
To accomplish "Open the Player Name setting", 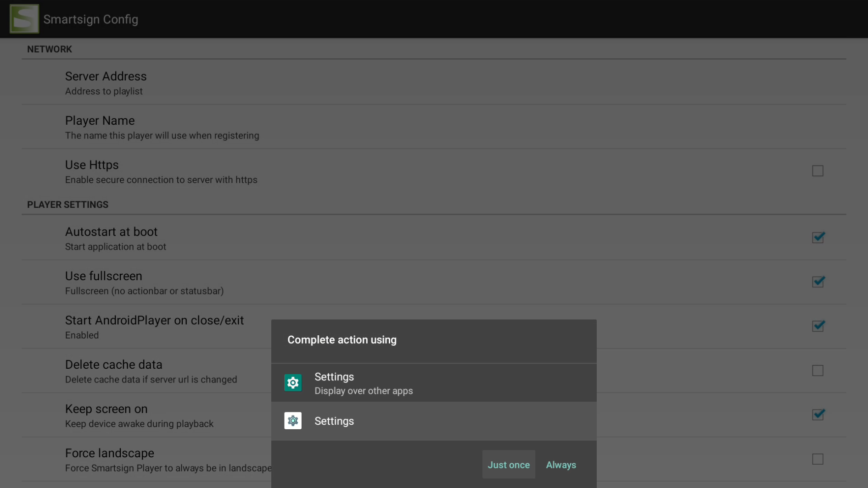I will [x=434, y=127].
